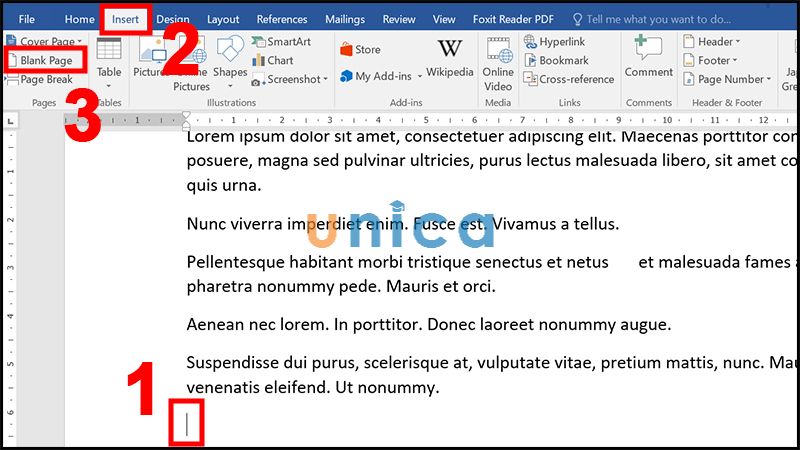
Task: Insert a Chart
Action: pos(273,60)
